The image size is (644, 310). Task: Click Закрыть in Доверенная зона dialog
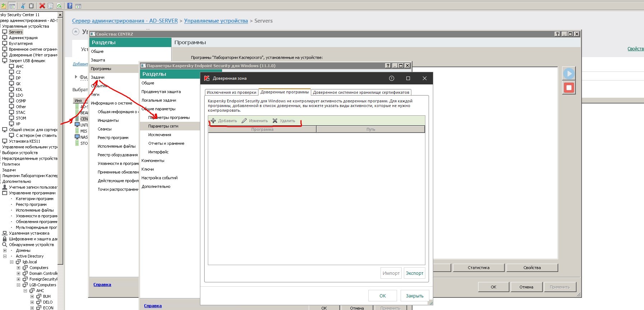coord(415,296)
